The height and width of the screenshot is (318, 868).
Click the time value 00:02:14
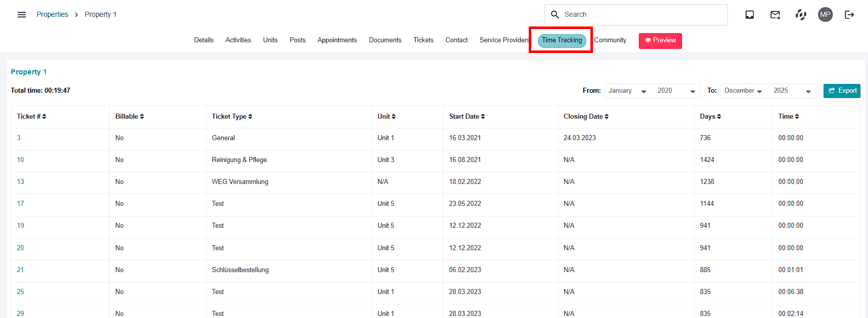(x=791, y=314)
